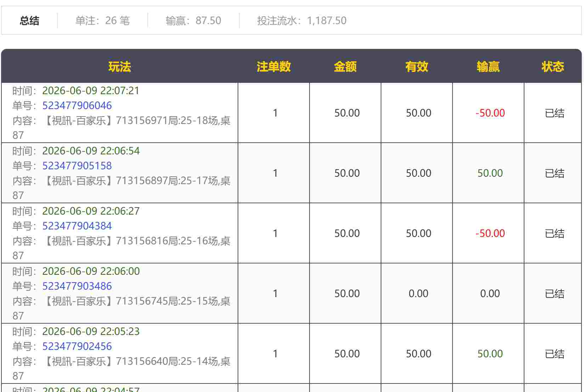The height and width of the screenshot is (392, 585).
Task: Click the 玩法 column header
Action: click(120, 67)
